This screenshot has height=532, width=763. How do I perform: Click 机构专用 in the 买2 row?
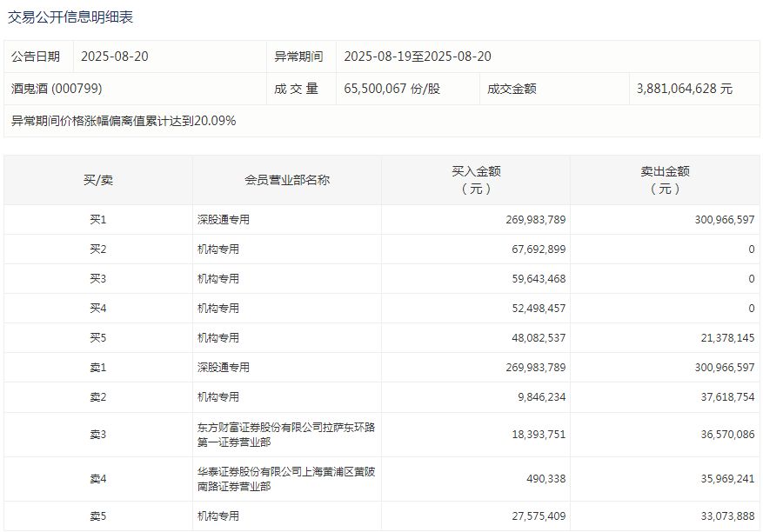point(218,249)
